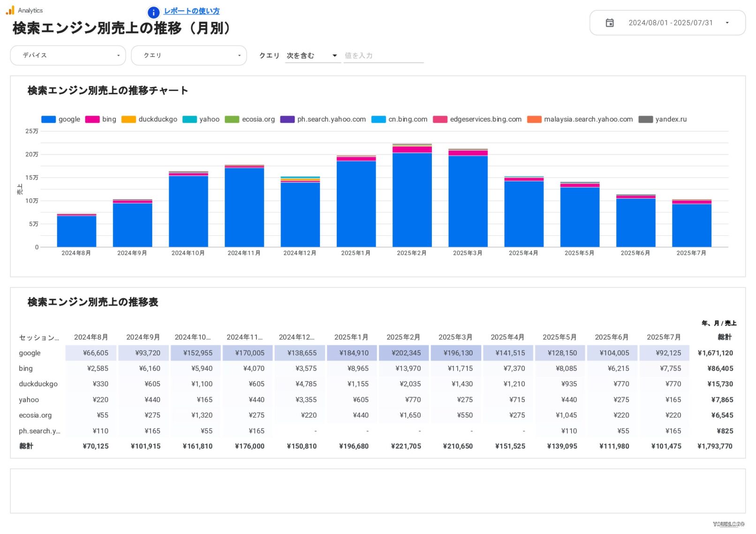The height and width of the screenshot is (534, 756).
Task: Expand the date range dropdown arrow
Action: pos(726,23)
